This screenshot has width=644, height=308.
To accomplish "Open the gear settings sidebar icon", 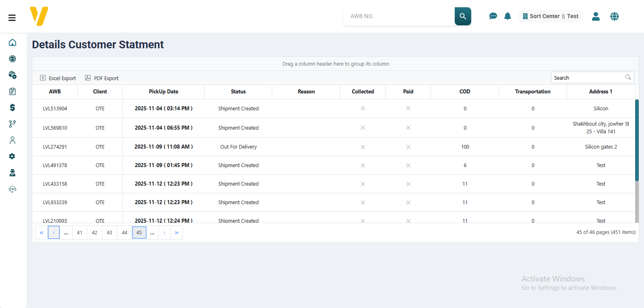I will click(x=12, y=156).
